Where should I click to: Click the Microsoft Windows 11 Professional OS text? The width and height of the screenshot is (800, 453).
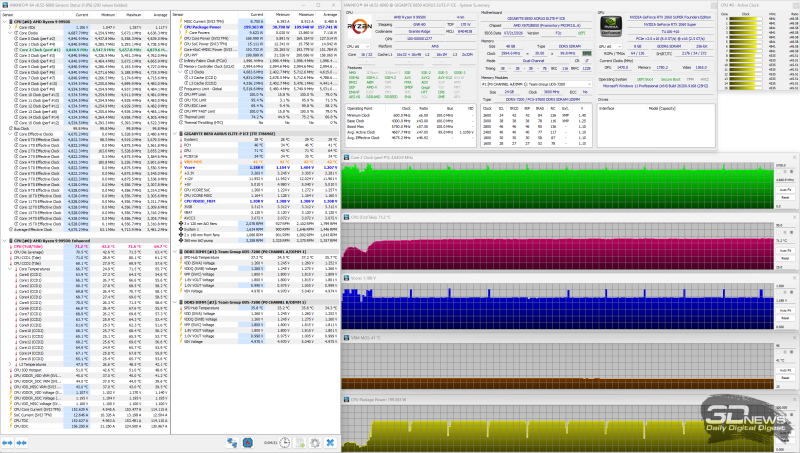(x=657, y=86)
